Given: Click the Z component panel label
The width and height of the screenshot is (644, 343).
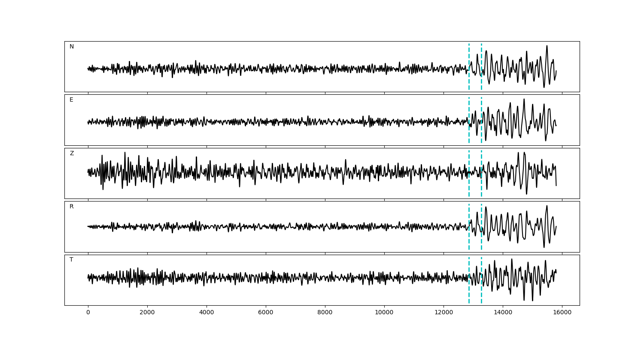Looking at the screenshot, I should pyautogui.click(x=72, y=153).
